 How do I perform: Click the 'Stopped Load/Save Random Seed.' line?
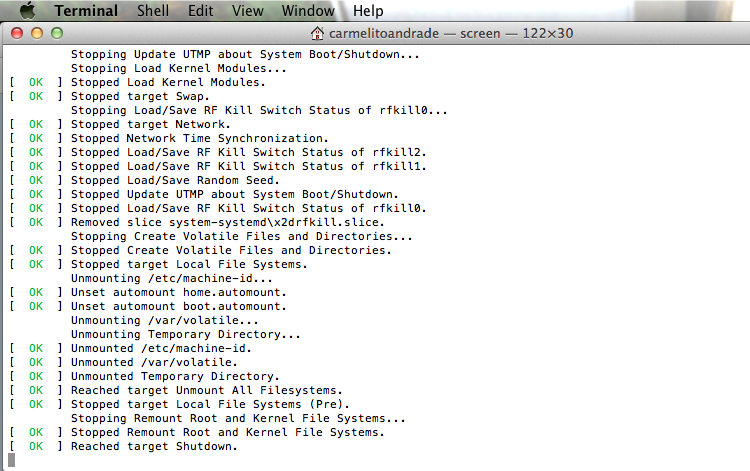tap(175, 180)
